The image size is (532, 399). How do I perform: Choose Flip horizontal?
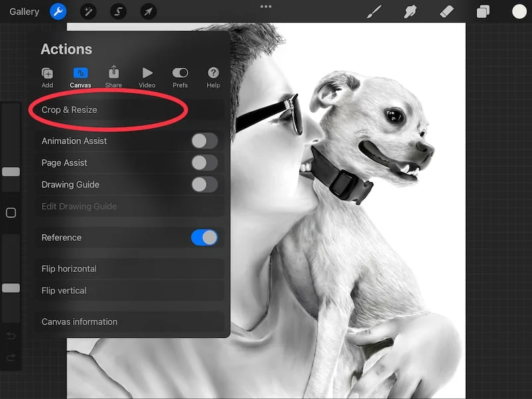coord(130,269)
